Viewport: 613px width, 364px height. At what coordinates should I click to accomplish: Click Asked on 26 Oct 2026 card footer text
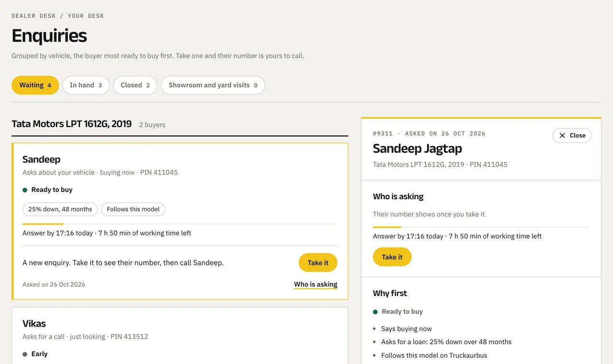click(x=54, y=284)
